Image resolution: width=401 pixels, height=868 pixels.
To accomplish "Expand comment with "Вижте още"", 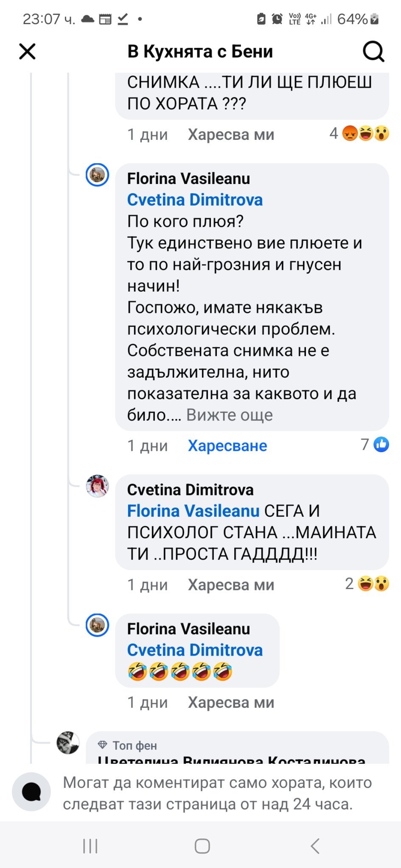I will [230, 415].
